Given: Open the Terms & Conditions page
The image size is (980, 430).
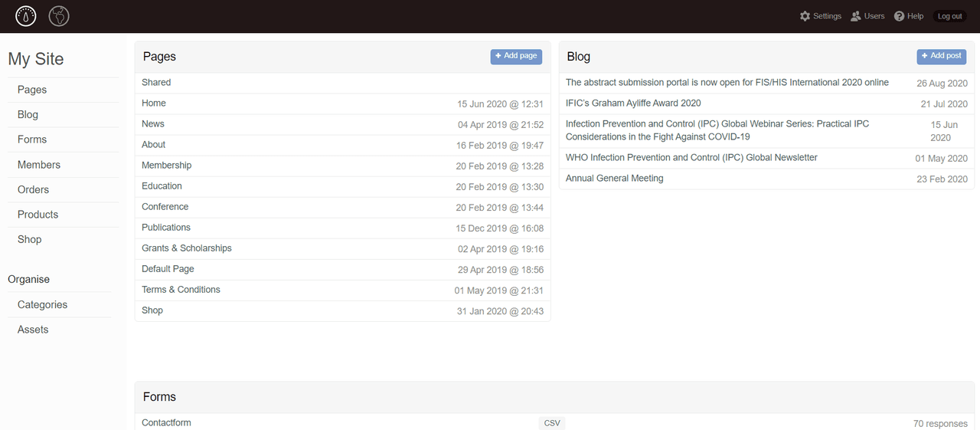Looking at the screenshot, I should point(181,290).
